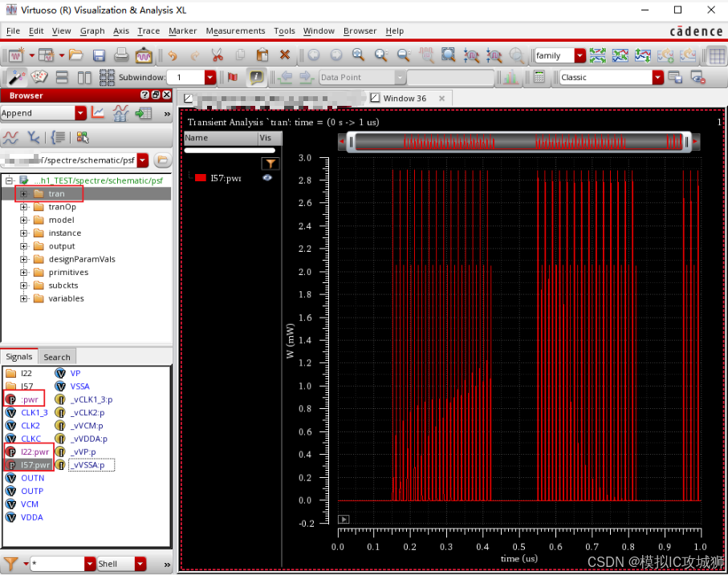Image resolution: width=728 pixels, height=575 pixels.
Task: Toggle visibility eye for I57:pwr trace
Action: pos(267,178)
